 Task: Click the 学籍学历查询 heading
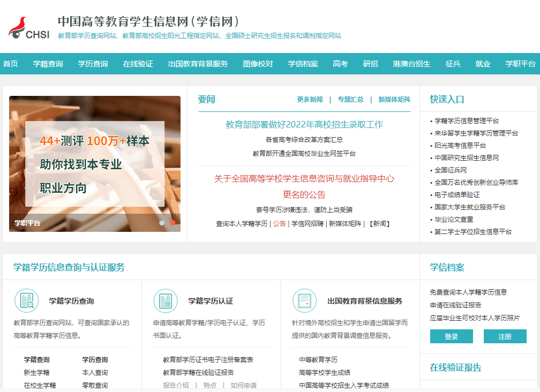[72, 301]
